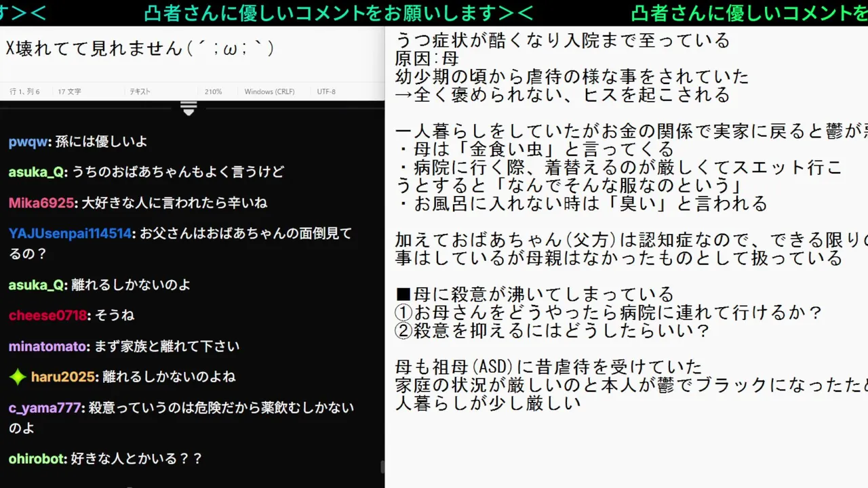Click the Windows (CRLF) line ending indicator
Viewport: 868px width, 488px height.
269,91
